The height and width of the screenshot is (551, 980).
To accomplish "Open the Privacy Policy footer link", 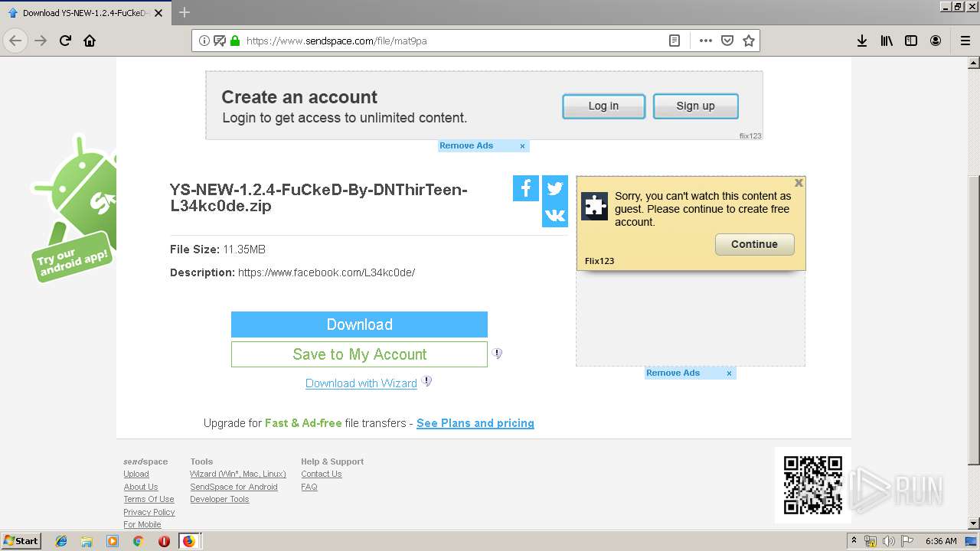I will [149, 512].
